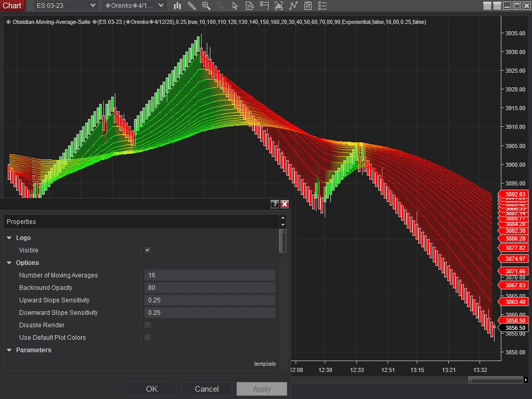Open the ES 03-23 instrument dropdown
The height and width of the screenshot is (399, 532).
pos(65,5)
